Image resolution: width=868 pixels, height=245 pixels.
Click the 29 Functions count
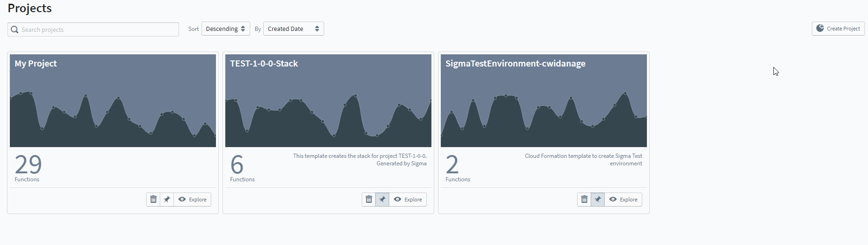(28, 168)
